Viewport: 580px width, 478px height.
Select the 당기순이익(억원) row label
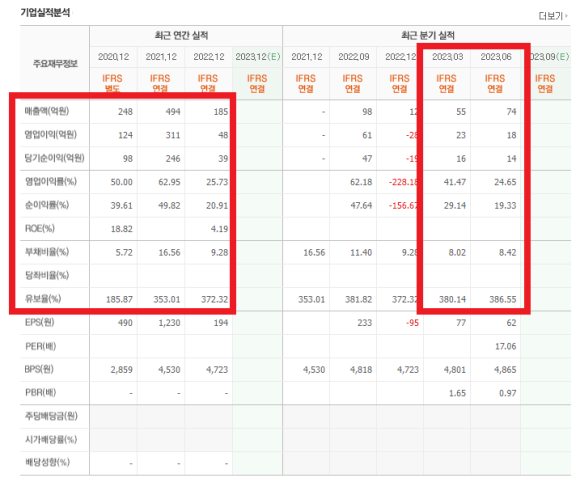click(x=54, y=158)
